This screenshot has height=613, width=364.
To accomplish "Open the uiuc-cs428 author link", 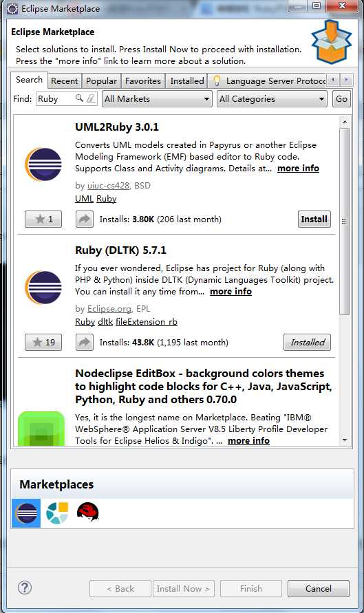I will [108, 186].
